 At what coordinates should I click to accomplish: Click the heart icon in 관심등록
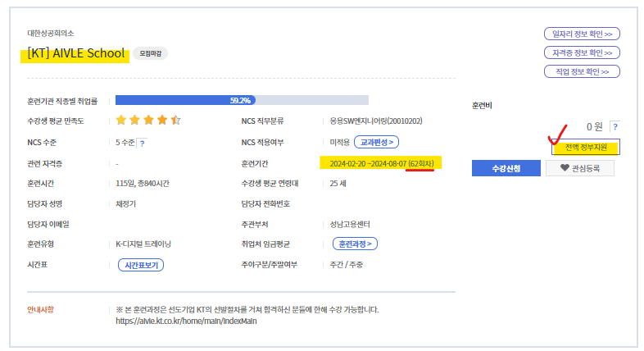(565, 167)
